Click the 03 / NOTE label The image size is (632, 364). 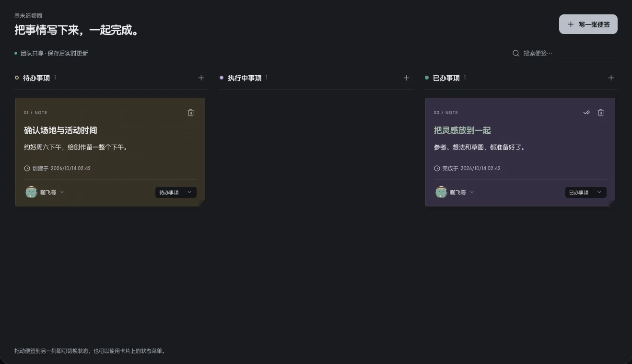pos(446,113)
